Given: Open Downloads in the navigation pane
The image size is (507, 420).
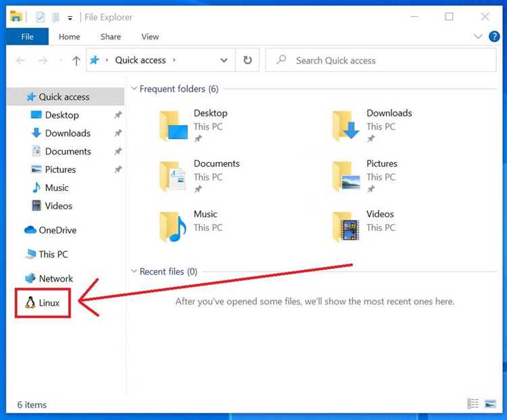Looking at the screenshot, I should (67, 133).
